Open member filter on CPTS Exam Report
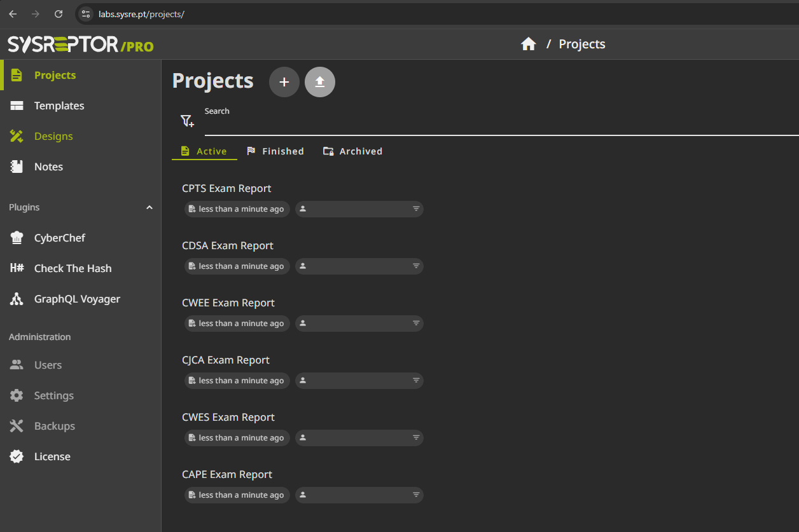Image resolution: width=799 pixels, height=532 pixels. point(416,209)
